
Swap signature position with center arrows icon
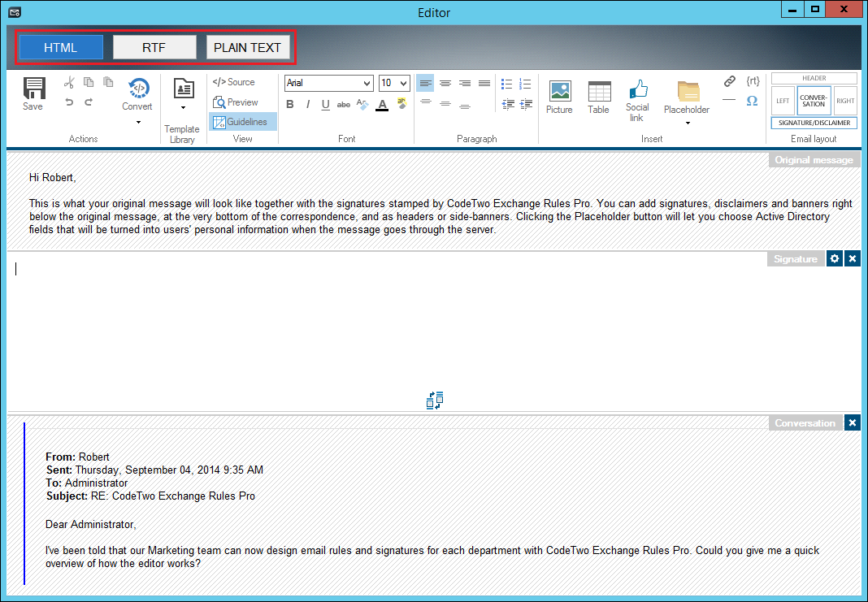click(435, 400)
